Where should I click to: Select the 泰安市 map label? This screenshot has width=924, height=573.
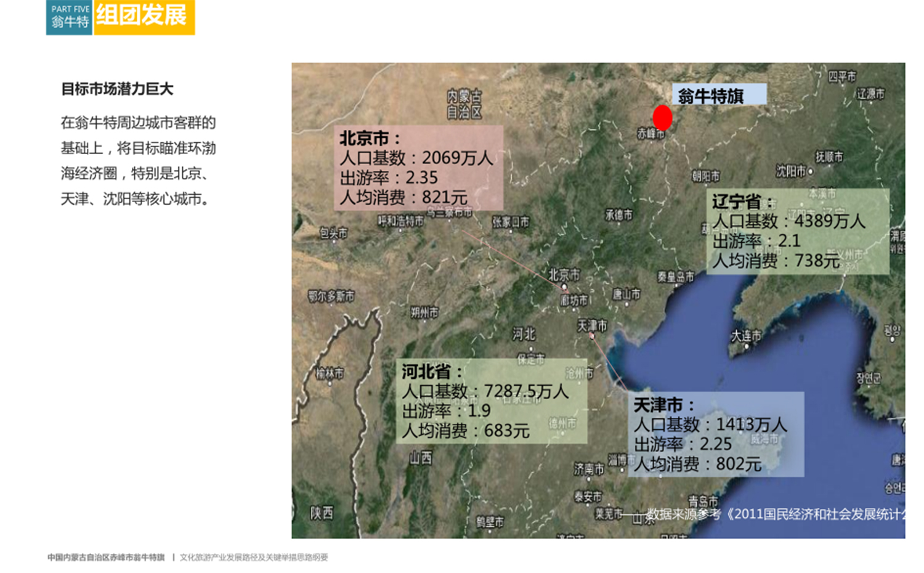(x=588, y=497)
